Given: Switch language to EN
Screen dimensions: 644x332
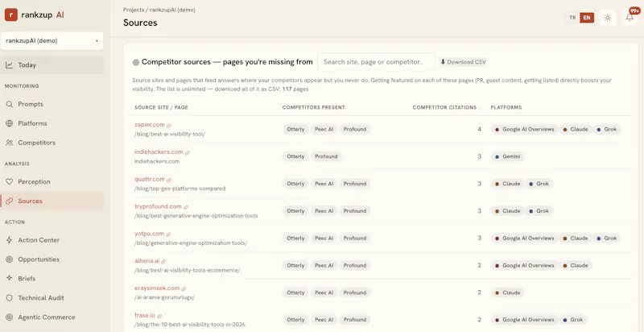Looking at the screenshot, I should [x=587, y=18].
